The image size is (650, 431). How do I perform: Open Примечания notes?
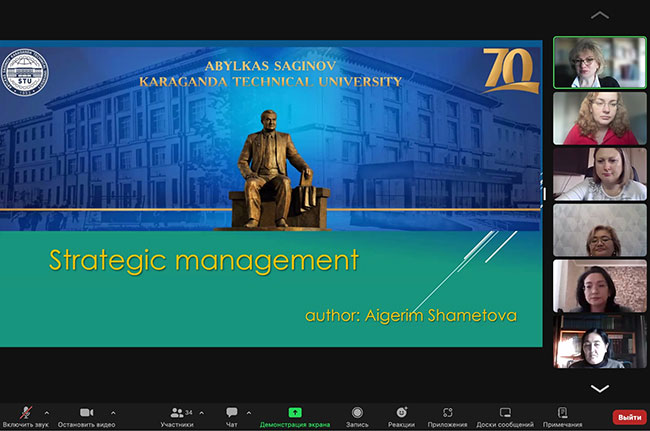coord(563,417)
